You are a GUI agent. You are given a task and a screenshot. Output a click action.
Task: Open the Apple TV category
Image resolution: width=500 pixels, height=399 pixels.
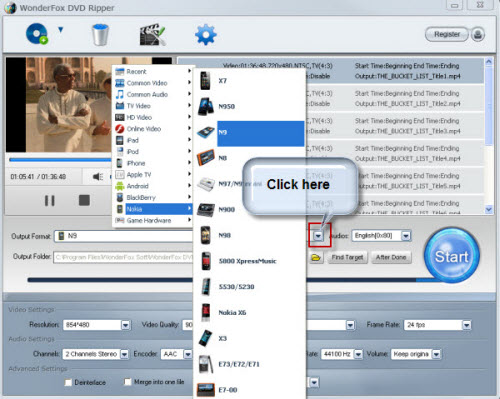click(153, 175)
